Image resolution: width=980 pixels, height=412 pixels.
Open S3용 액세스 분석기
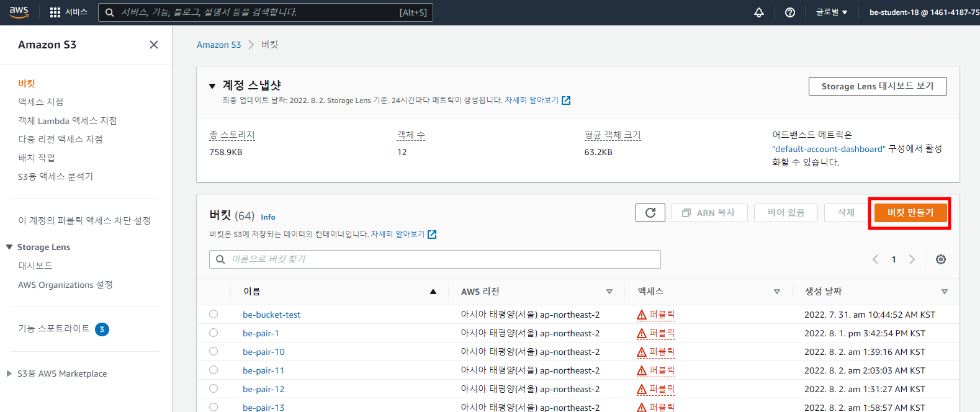[x=55, y=176]
